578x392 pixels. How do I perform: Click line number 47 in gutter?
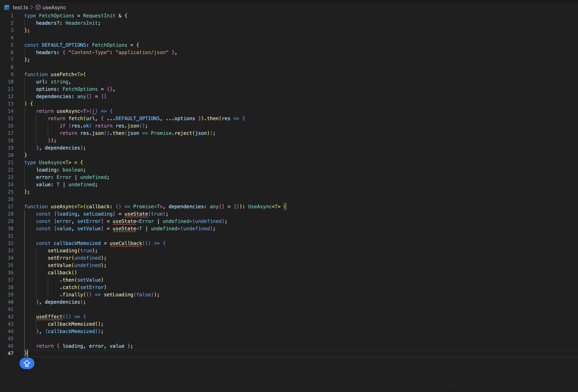(11, 353)
